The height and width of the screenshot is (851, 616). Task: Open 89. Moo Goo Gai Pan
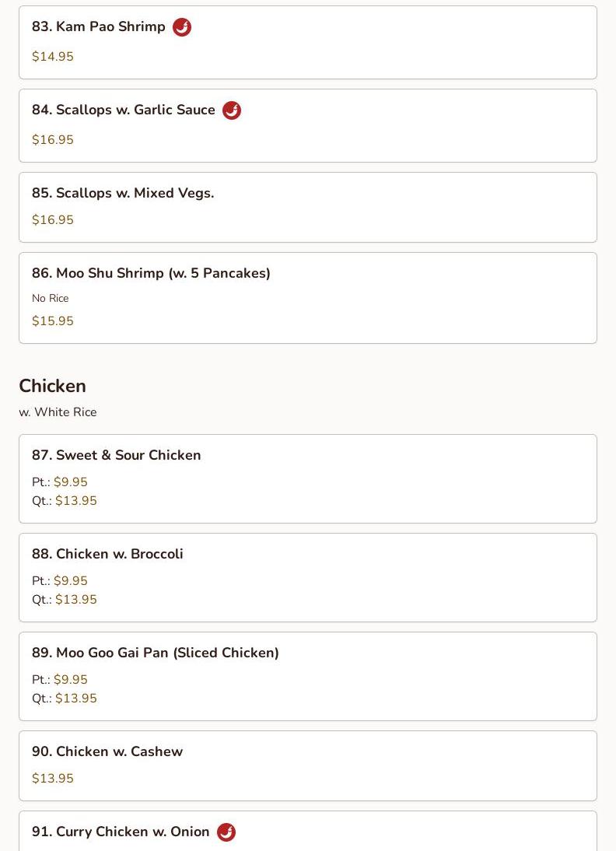point(156,653)
